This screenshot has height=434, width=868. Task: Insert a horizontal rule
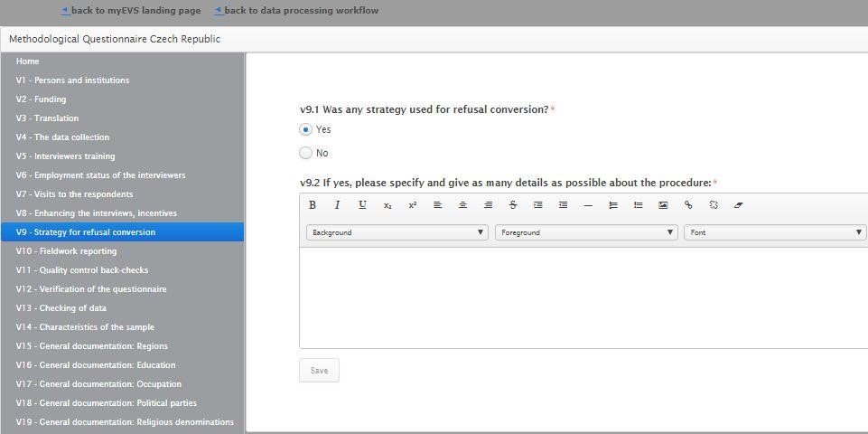(588, 205)
